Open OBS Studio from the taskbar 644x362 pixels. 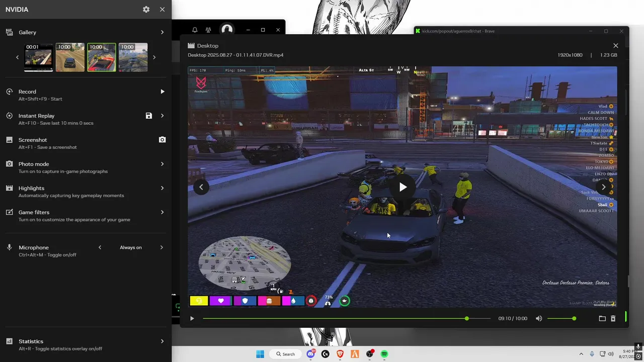tap(370, 354)
